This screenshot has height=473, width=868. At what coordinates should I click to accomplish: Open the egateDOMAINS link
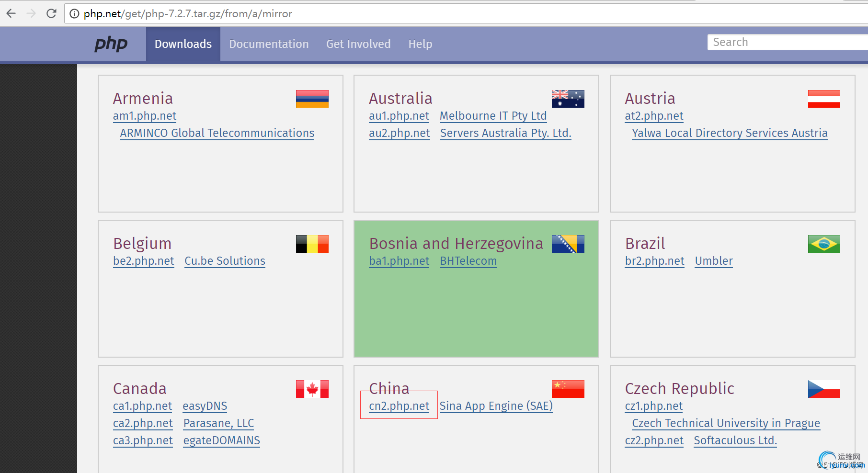tap(221, 440)
